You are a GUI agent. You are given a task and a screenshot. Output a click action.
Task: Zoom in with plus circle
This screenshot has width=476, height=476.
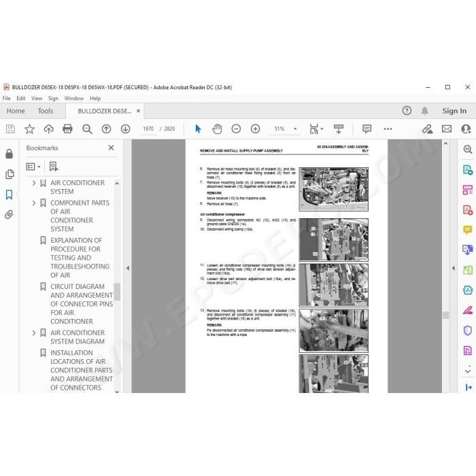255,129
